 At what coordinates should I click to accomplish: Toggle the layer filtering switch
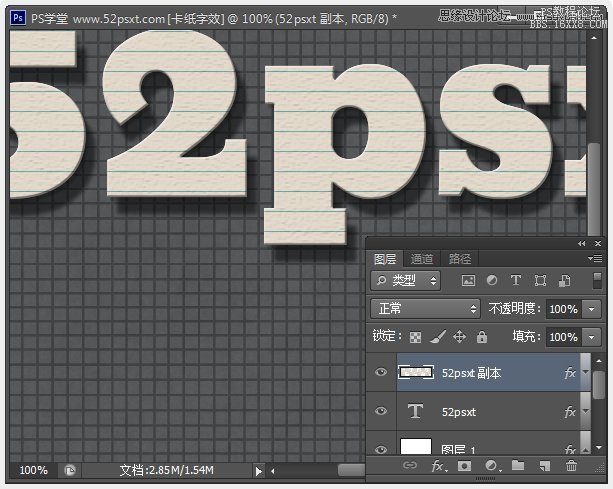click(597, 280)
